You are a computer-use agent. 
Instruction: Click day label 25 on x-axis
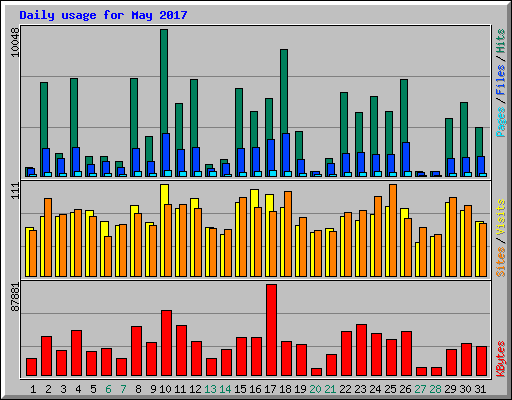coord(390,389)
